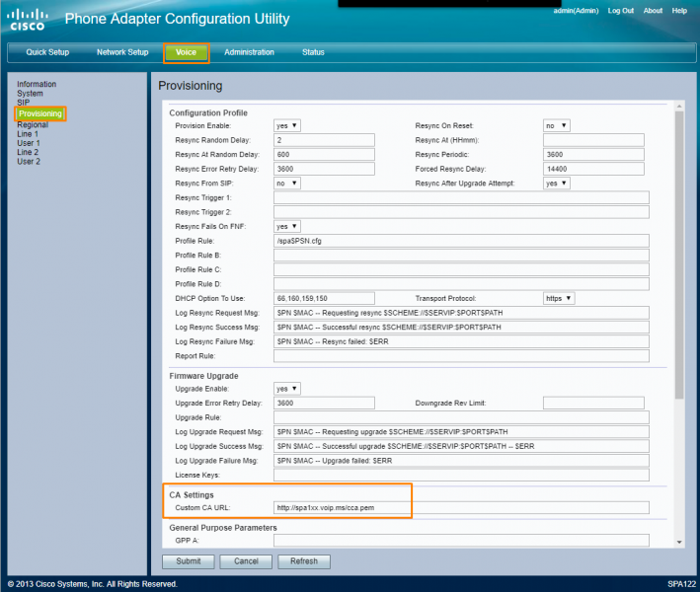Click the Log Resync Success Msg field
Screen dimensions: 700x592
coord(461,327)
